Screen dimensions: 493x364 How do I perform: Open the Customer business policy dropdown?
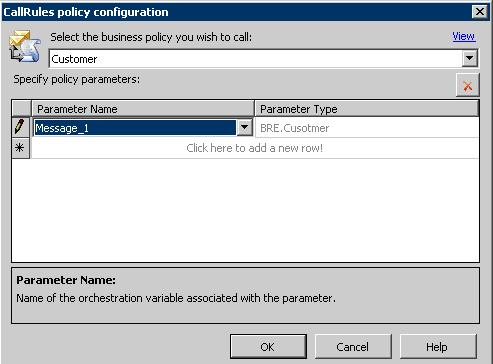pos(470,59)
